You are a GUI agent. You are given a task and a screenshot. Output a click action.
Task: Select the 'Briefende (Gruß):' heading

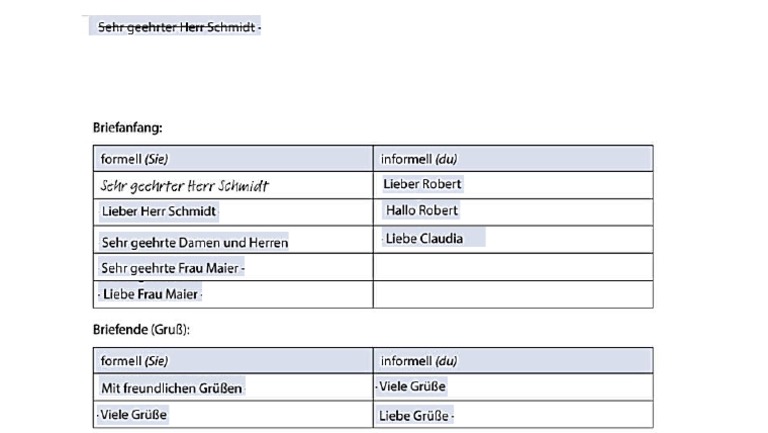click(x=141, y=329)
